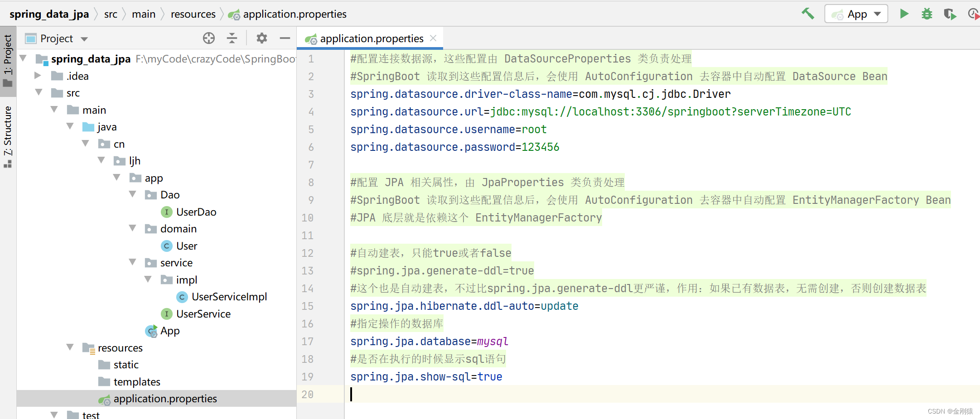
Task: Collapse the test folder arrow
Action: tap(54, 414)
